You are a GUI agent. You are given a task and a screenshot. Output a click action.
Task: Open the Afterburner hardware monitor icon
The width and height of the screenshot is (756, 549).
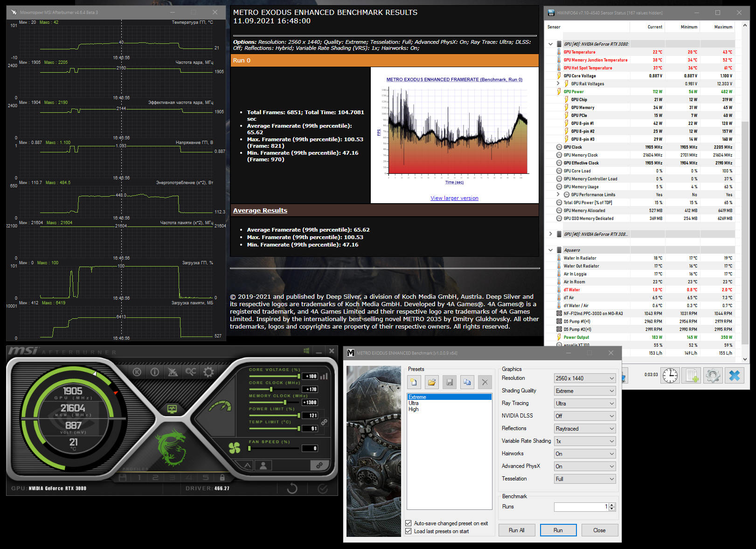[x=172, y=409]
